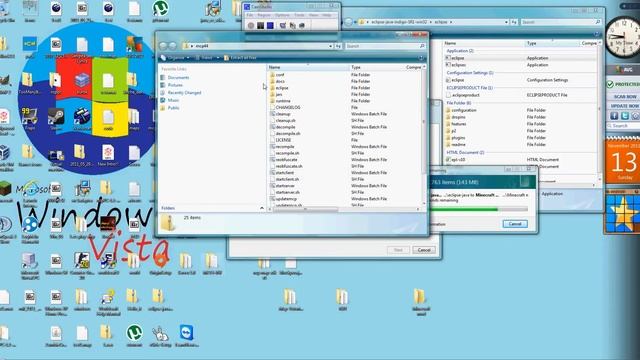Click the forward arrow in mcp44 window
640x360 pixels.
173,46
